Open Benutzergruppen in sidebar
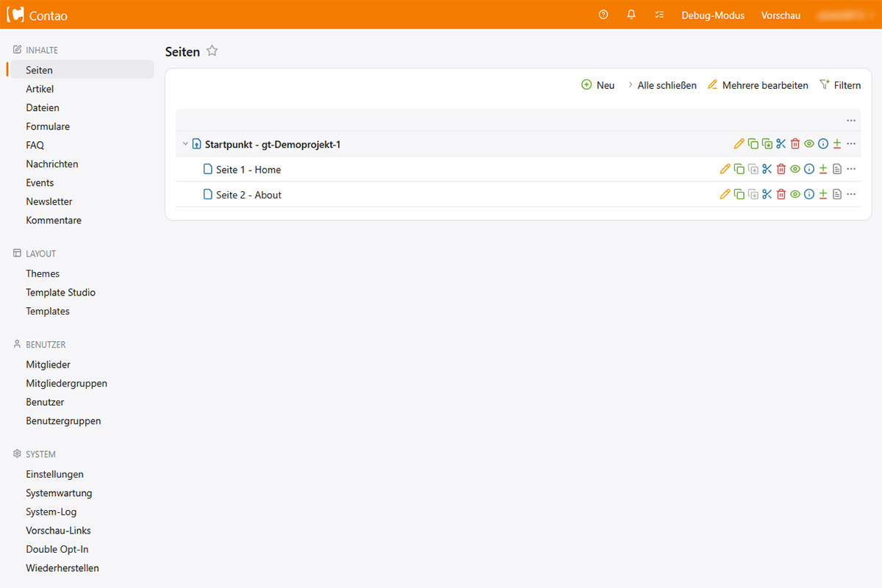The height and width of the screenshot is (588, 882). point(63,421)
